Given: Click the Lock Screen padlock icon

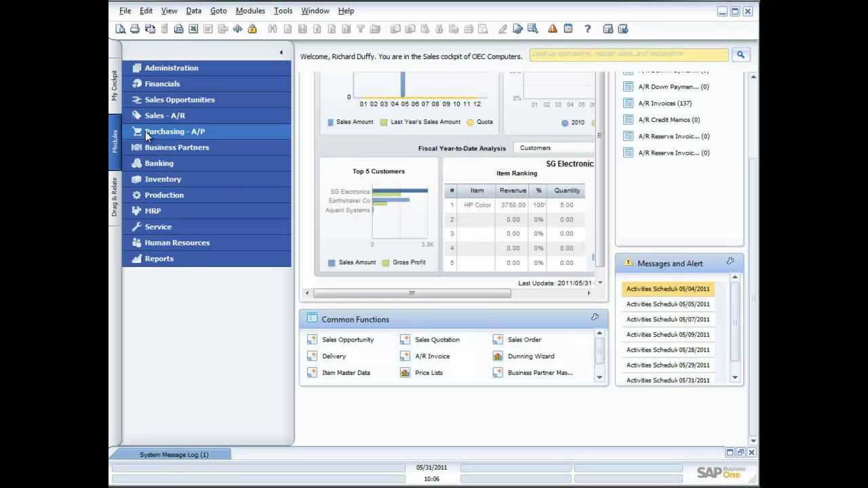Looking at the screenshot, I should (x=252, y=28).
